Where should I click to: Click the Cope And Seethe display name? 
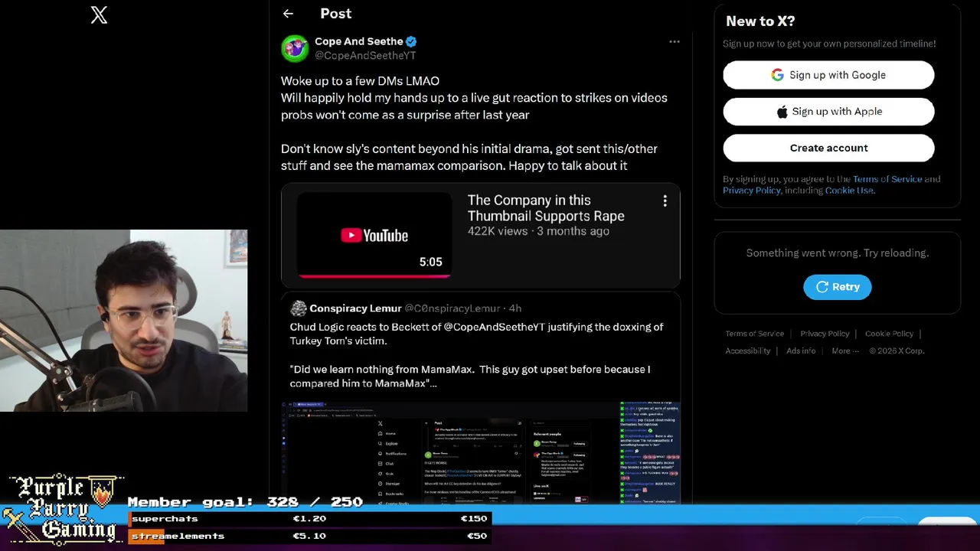[x=358, y=41]
